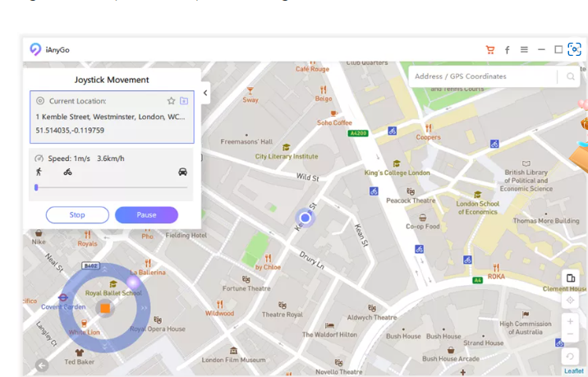Image resolution: width=588 pixels, height=377 pixels.
Task: Click Coopers restaurant map label
Action: point(428,137)
